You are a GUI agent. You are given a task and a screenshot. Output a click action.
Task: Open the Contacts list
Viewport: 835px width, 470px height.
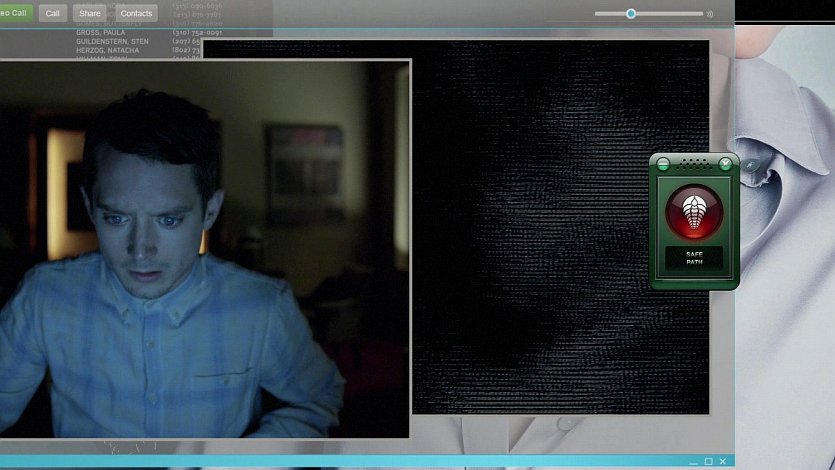[x=136, y=13]
